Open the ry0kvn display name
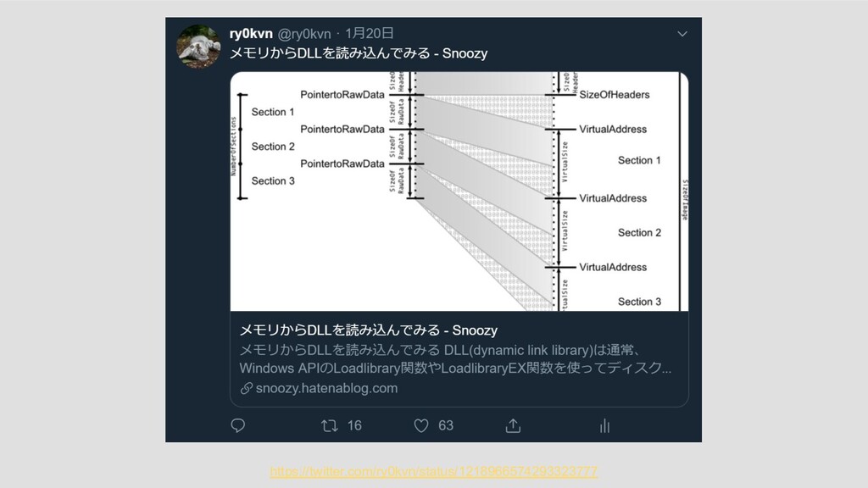The width and height of the screenshot is (868, 488). pos(251,34)
